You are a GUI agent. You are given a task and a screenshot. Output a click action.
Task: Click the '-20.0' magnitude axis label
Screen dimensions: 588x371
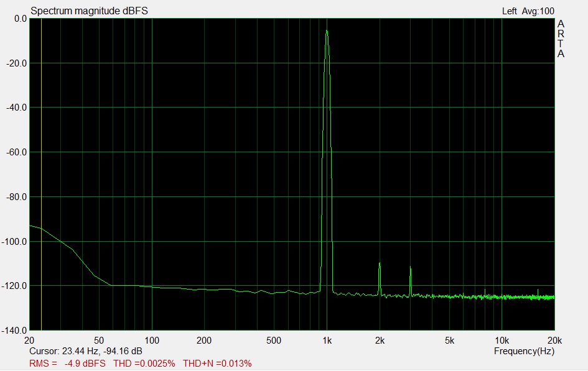17,63
